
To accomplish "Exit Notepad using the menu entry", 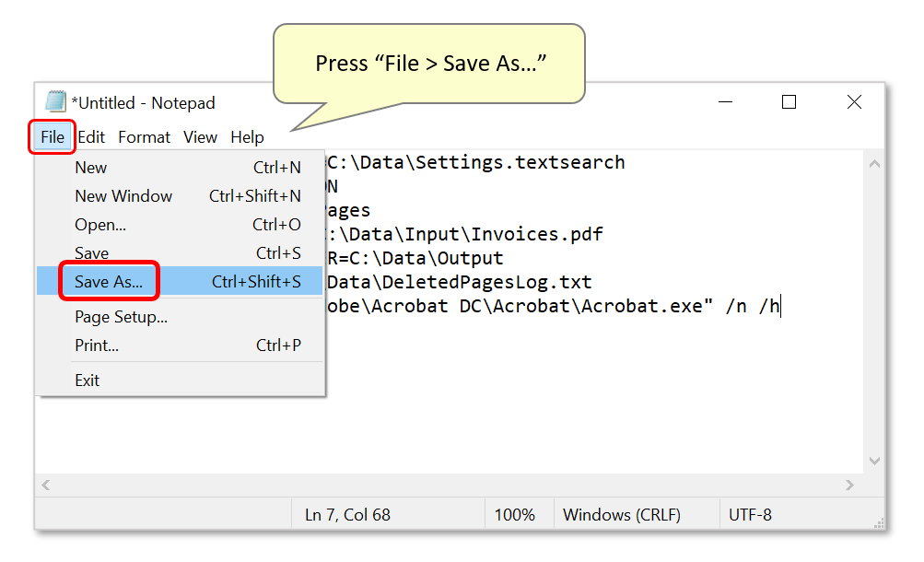I will point(86,380).
